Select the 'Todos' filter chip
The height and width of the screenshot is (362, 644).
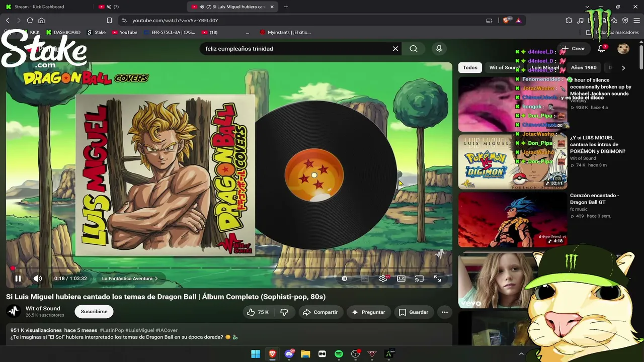click(470, 67)
